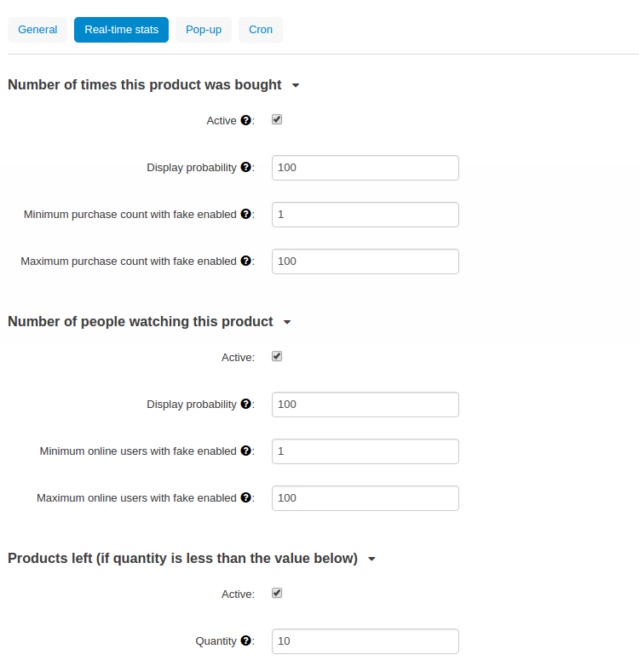Click help icon for Minimum online users

(x=245, y=451)
